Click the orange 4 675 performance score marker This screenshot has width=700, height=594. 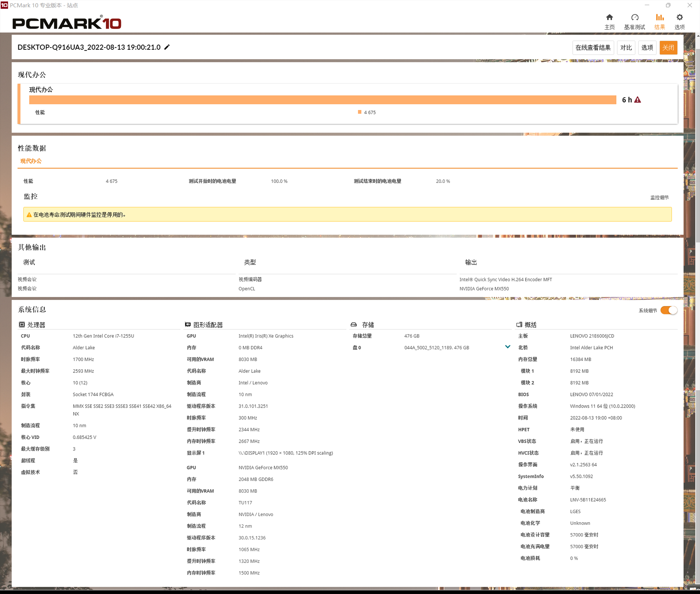tap(359, 112)
